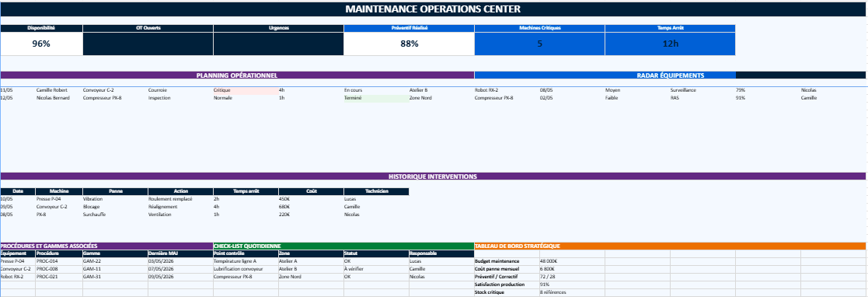
Task: Select the 'MAINTENANCE OPERATIONS CENTER' title cell
Action: tap(433, 9)
